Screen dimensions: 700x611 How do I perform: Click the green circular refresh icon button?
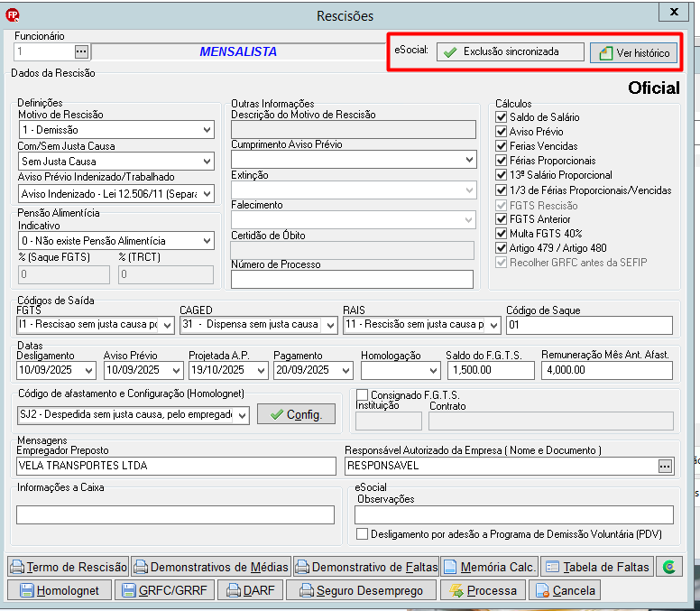668,567
